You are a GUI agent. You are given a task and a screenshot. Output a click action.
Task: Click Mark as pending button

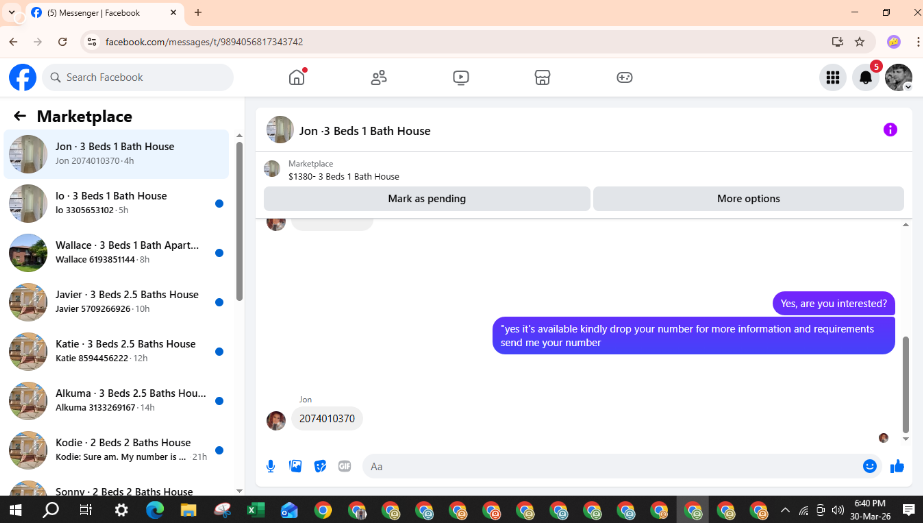click(427, 198)
